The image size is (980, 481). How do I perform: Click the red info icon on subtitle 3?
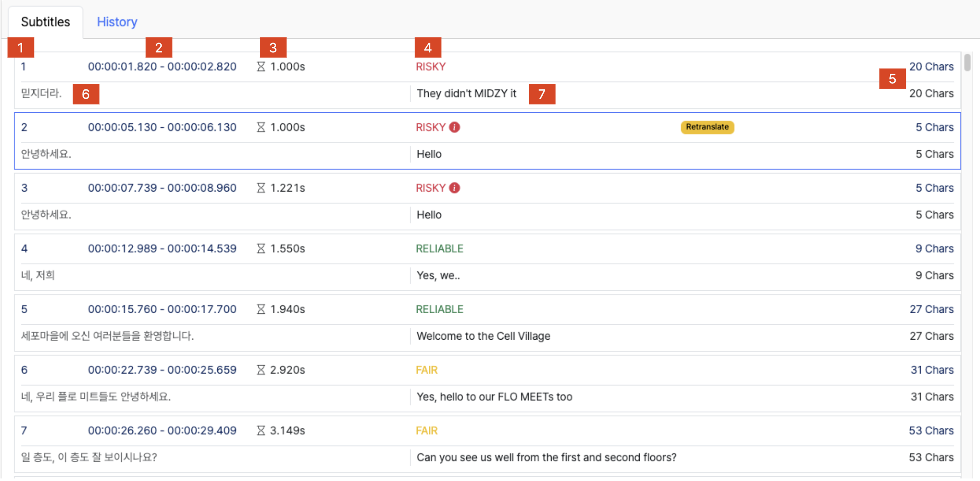click(454, 188)
